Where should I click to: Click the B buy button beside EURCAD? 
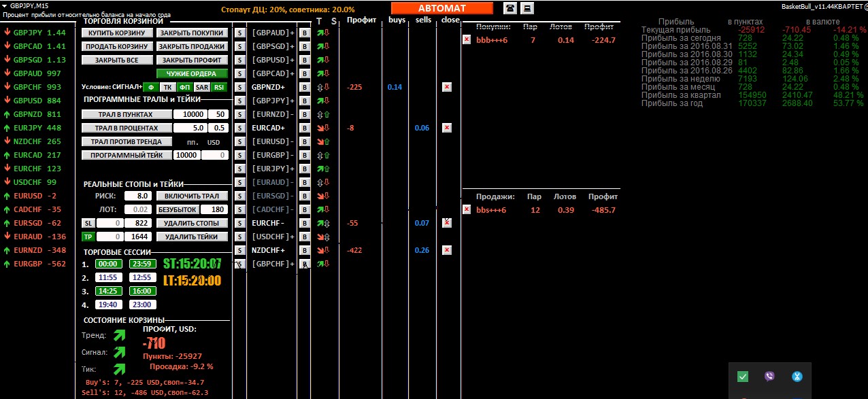305,128
